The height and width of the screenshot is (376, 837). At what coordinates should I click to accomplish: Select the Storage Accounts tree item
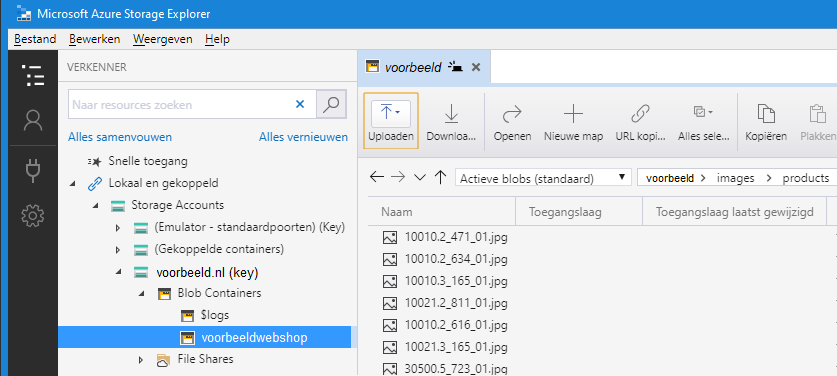(x=178, y=205)
